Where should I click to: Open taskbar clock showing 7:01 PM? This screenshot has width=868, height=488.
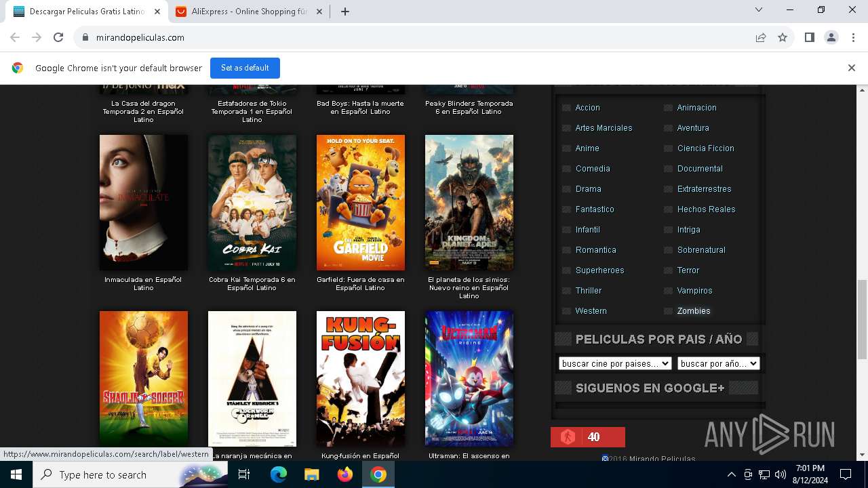[x=810, y=474]
